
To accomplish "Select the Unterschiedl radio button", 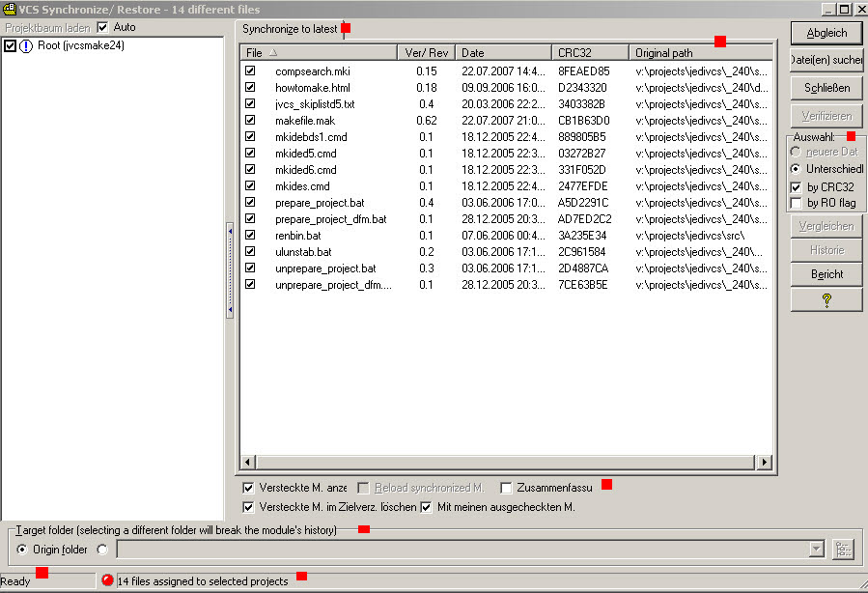I will [797, 169].
